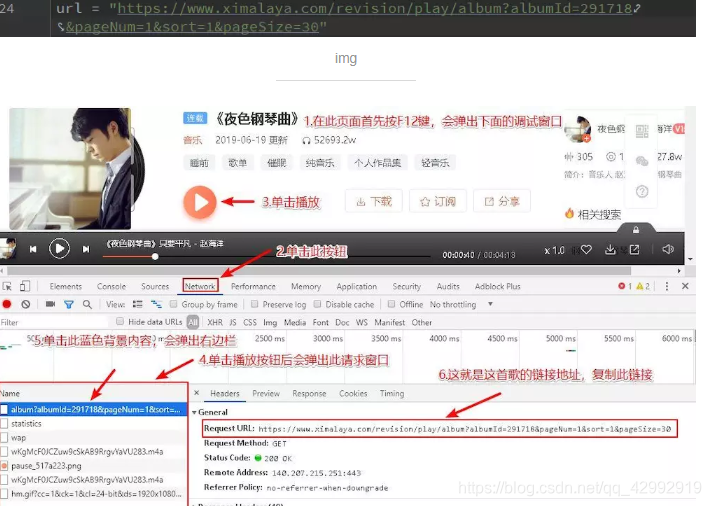Screen dimensions: 711x506
Task: Click the red error count indicator
Action: (x=625, y=286)
